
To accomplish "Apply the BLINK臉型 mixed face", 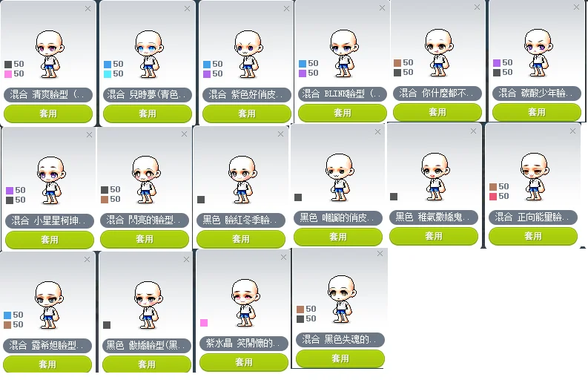I will coord(343,113).
